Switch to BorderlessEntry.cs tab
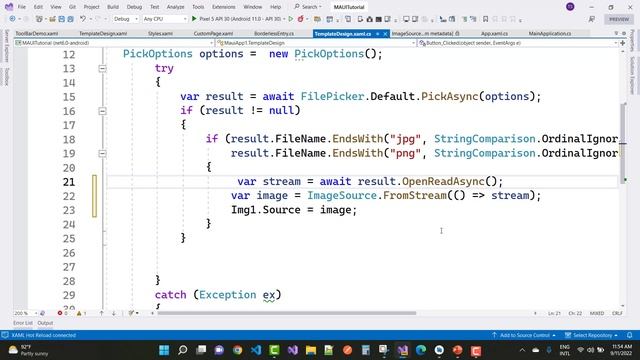The image size is (640, 360). [x=274, y=33]
